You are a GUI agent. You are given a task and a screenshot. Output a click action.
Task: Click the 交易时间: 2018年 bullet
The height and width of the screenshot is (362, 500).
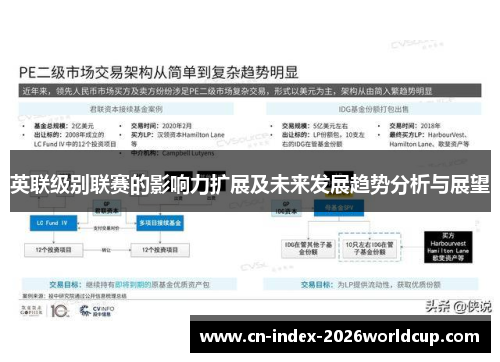pyautogui.click(x=415, y=126)
